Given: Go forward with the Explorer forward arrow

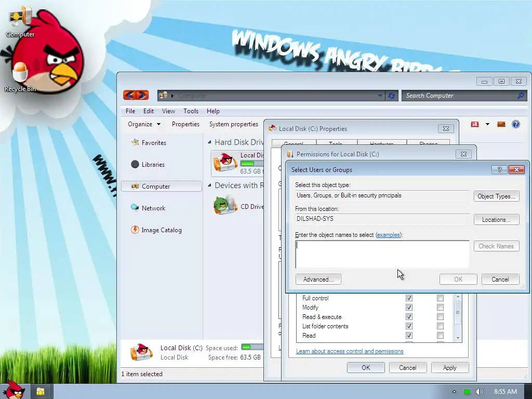Looking at the screenshot, I should coord(142,96).
